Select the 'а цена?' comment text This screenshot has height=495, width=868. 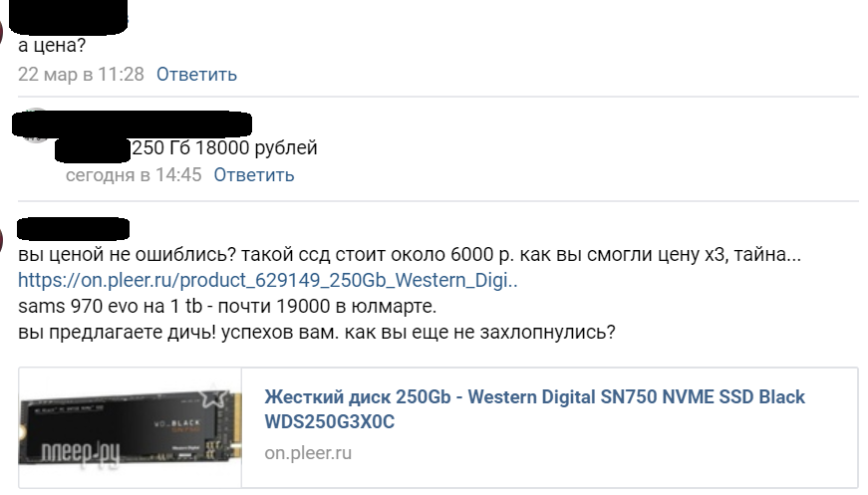[x=52, y=45]
